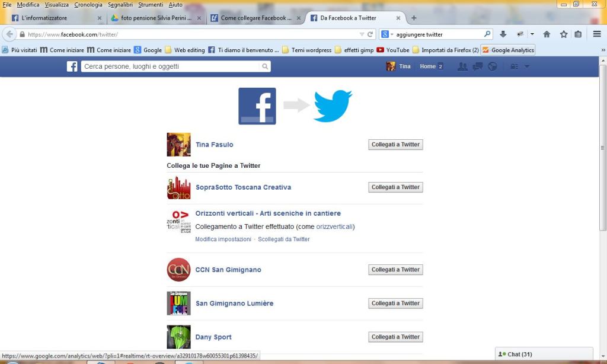Open the search engine selector dropdown
Viewport: 607px width, 364px height.
[x=386, y=34]
